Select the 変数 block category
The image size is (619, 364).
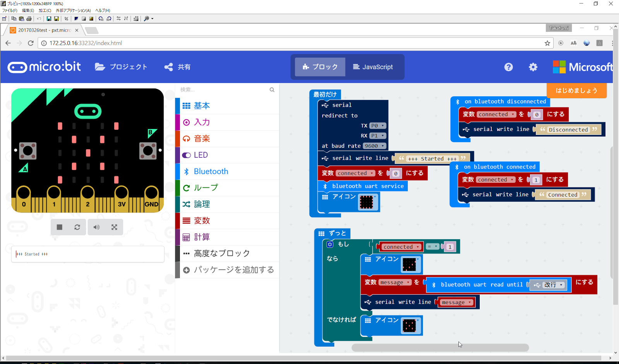click(202, 220)
